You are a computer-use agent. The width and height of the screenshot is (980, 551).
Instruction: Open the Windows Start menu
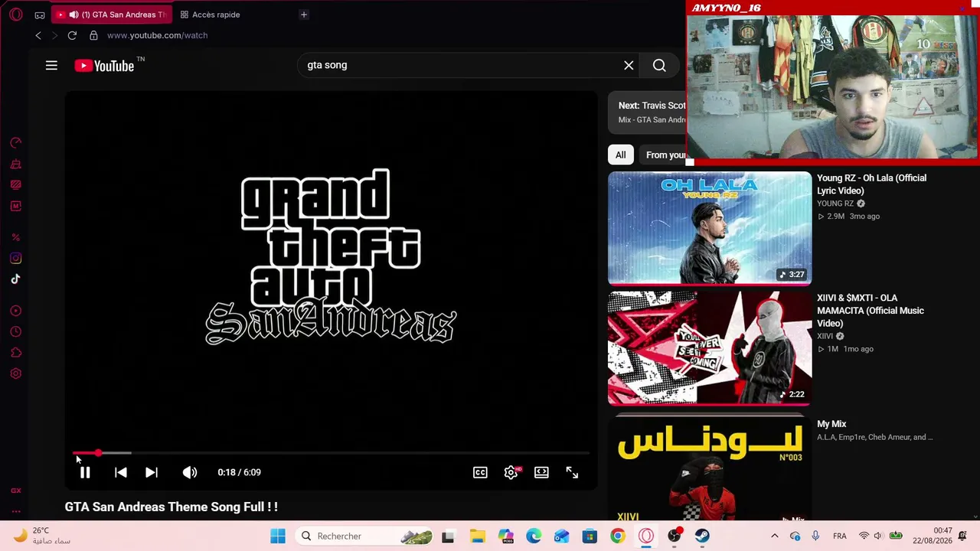(278, 536)
